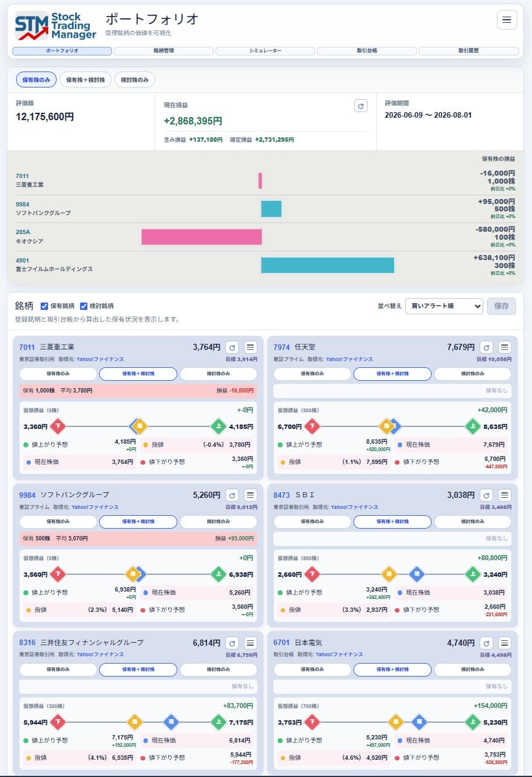Open stock code 9984 in card header

(27, 495)
